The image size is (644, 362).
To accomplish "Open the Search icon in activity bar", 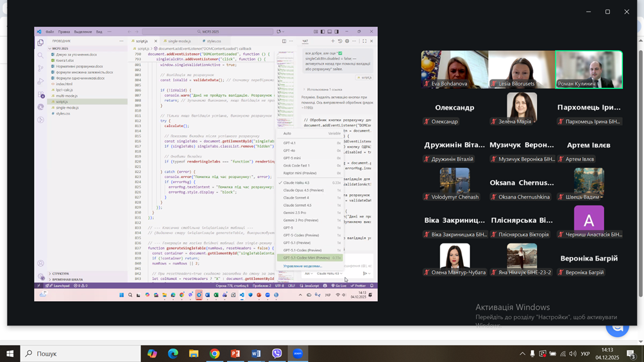I will (40, 56).
